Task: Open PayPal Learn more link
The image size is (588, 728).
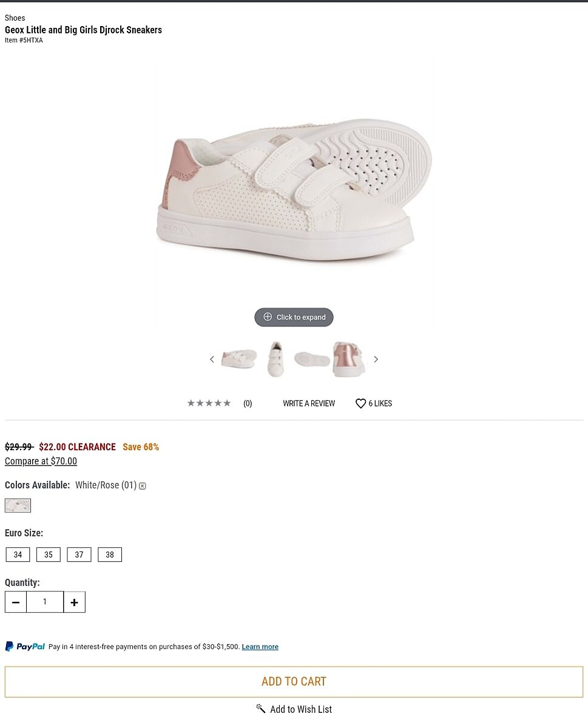Action: (x=260, y=647)
